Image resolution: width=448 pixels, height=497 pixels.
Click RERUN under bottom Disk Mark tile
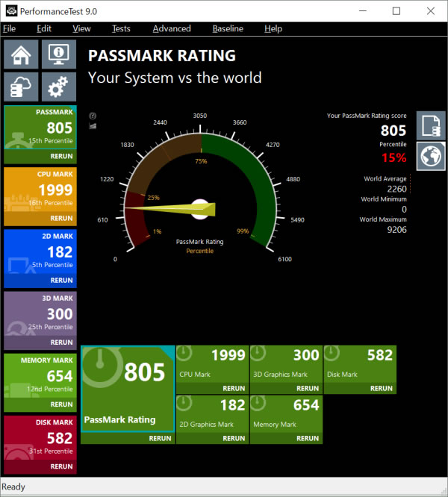(360, 388)
